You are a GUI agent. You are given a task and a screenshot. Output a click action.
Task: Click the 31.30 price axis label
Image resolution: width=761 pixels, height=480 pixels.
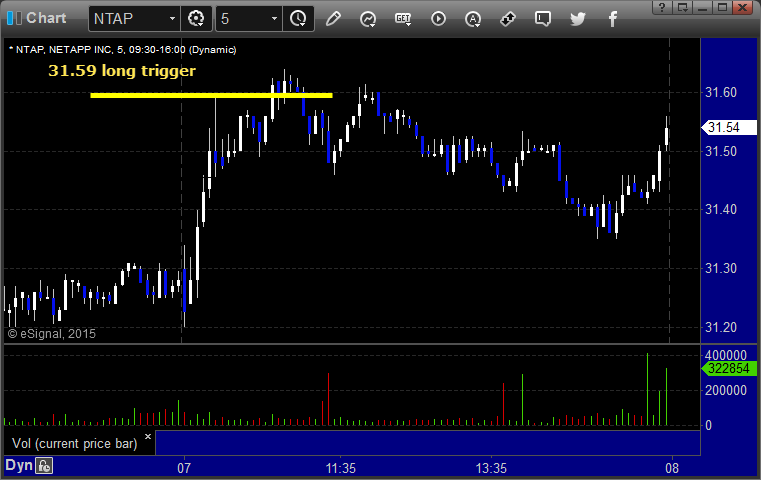(721, 268)
